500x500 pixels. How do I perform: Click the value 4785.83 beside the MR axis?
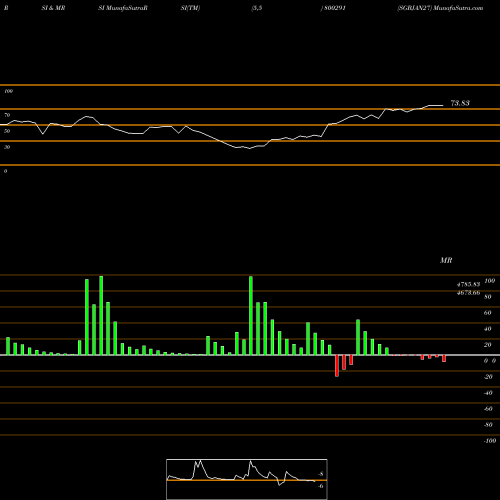click(468, 284)
